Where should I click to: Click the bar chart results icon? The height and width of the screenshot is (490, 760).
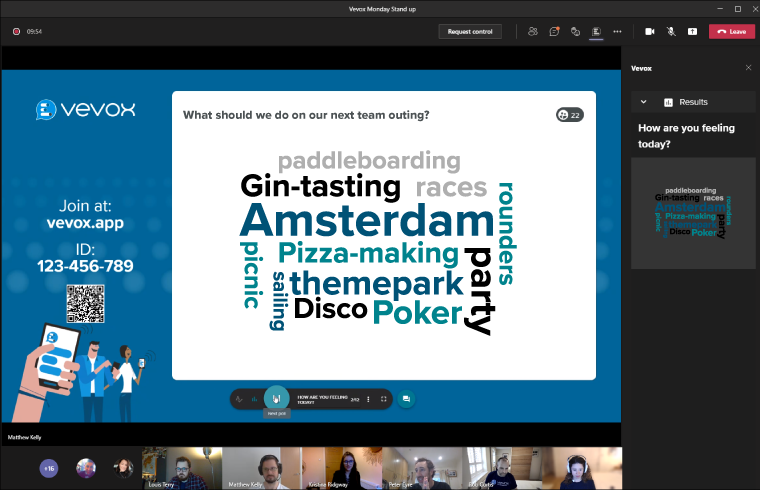click(256, 398)
